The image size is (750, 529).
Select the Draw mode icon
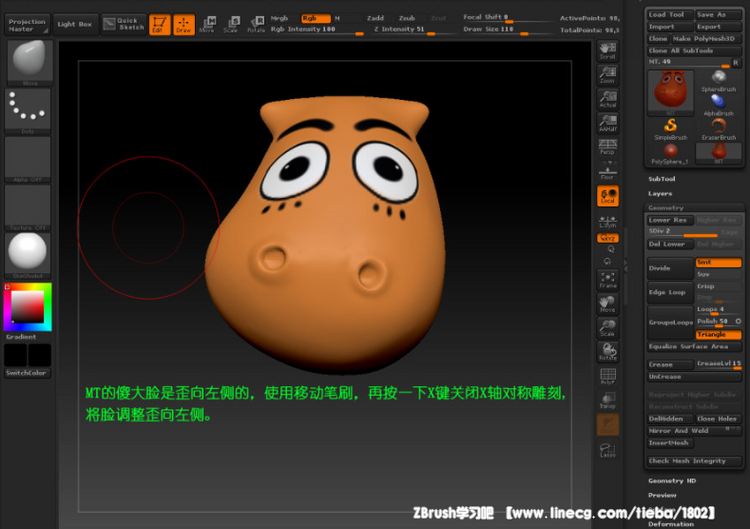[x=184, y=24]
